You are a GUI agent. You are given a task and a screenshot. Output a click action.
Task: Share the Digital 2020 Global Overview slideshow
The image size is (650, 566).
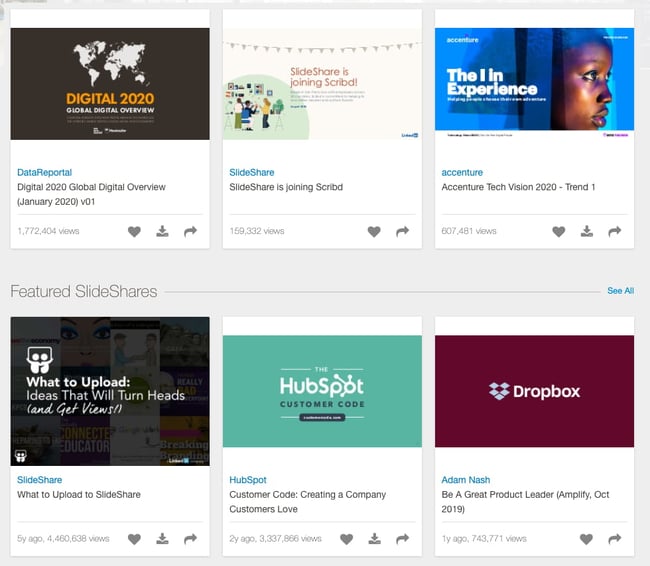tap(190, 231)
